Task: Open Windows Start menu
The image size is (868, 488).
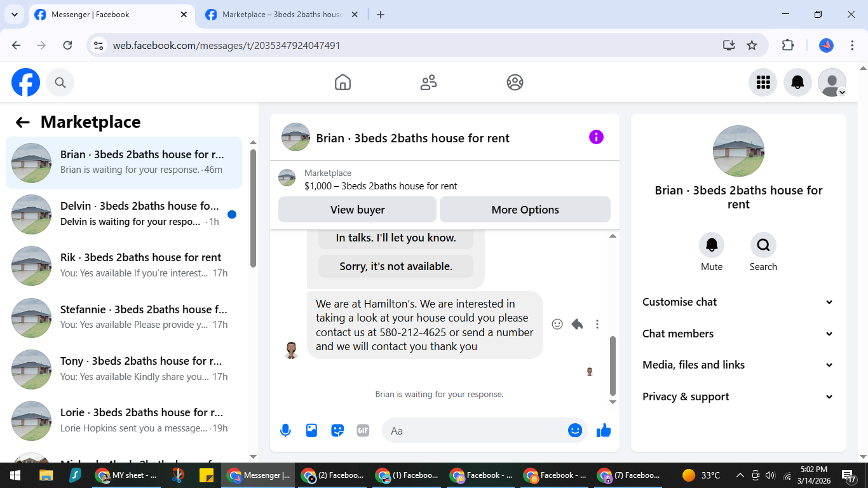Action: (x=15, y=475)
